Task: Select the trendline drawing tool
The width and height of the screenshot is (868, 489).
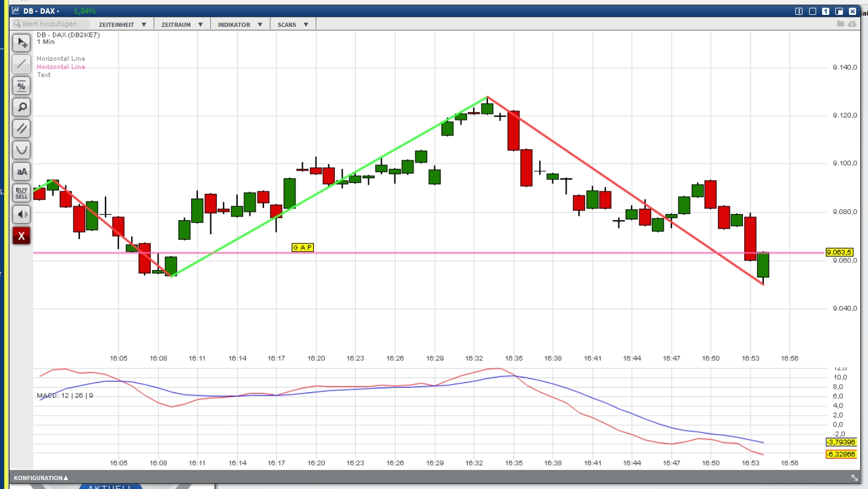Action: pyautogui.click(x=21, y=64)
